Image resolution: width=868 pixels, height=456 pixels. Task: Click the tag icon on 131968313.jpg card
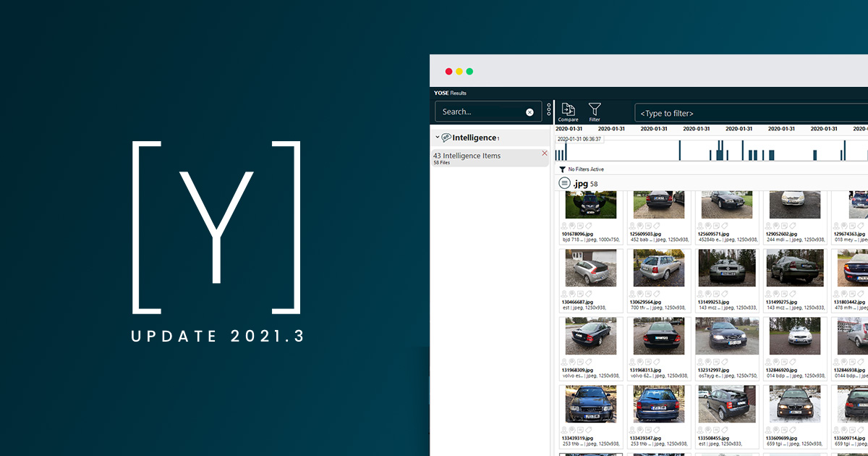(658, 362)
